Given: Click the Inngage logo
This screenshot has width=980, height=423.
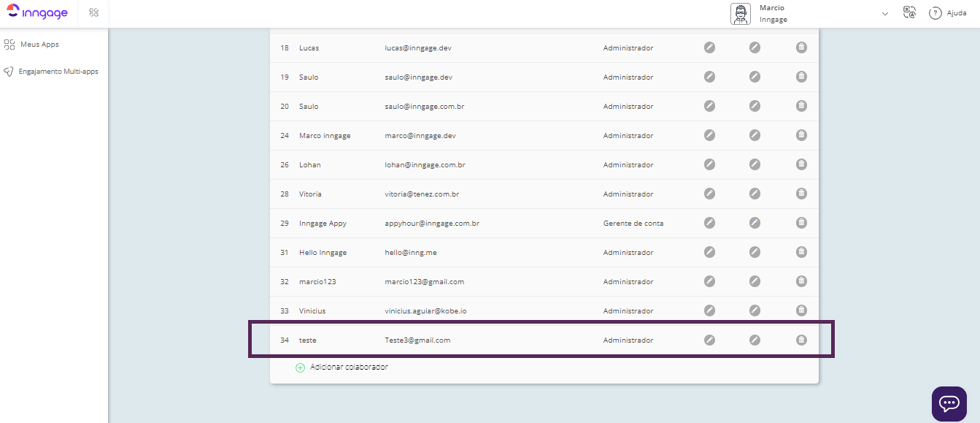Looking at the screenshot, I should (x=37, y=13).
